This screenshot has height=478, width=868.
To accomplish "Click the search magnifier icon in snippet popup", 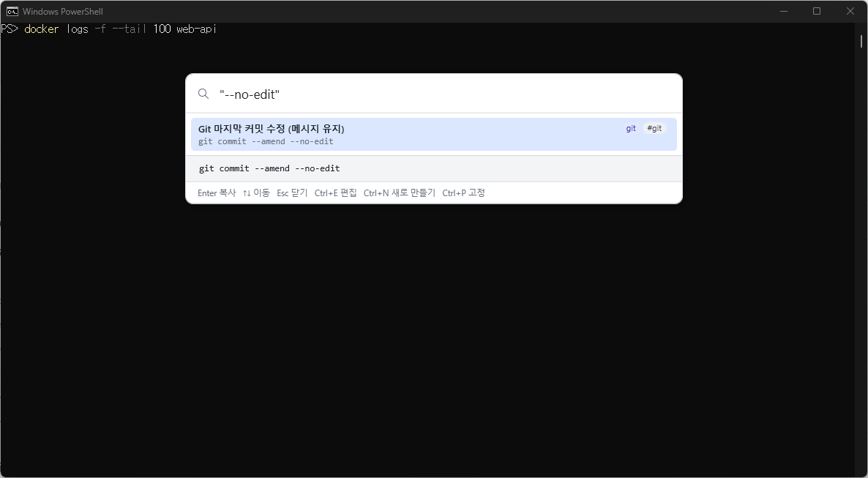I will coord(203,94).
